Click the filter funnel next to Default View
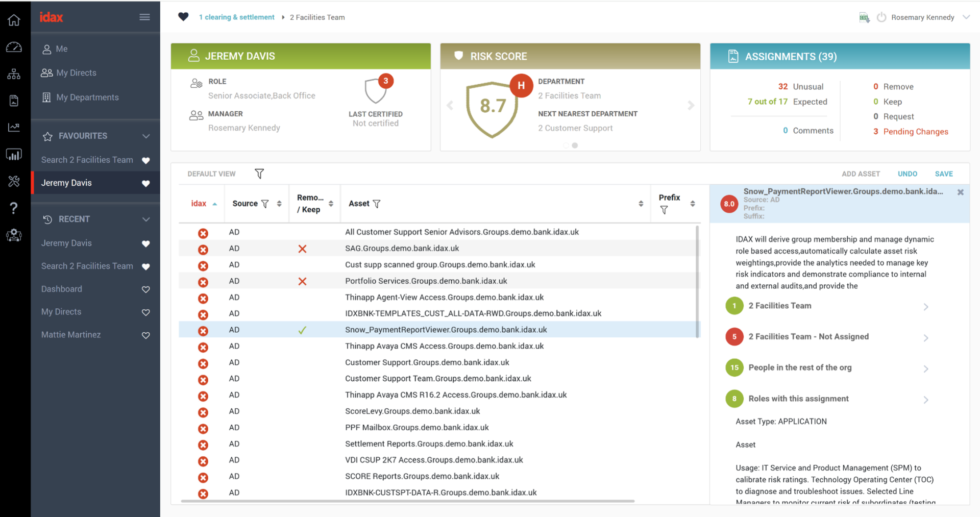The width and height of the screenshot is (980, 517). click(x=259, y=174)
